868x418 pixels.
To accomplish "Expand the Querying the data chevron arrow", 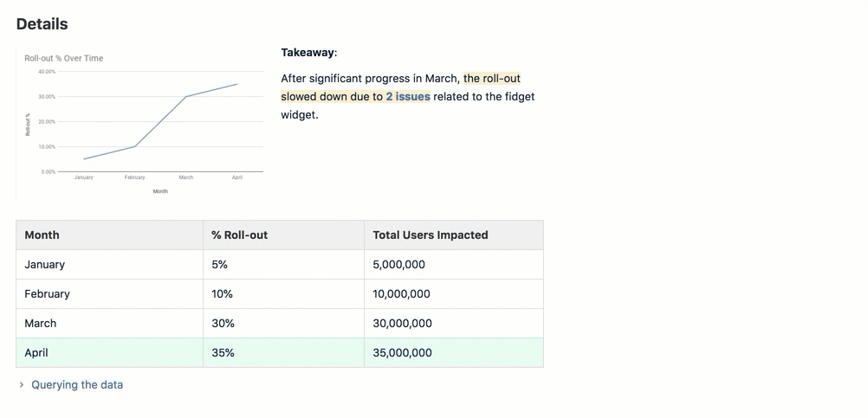I will pos(22,385).
